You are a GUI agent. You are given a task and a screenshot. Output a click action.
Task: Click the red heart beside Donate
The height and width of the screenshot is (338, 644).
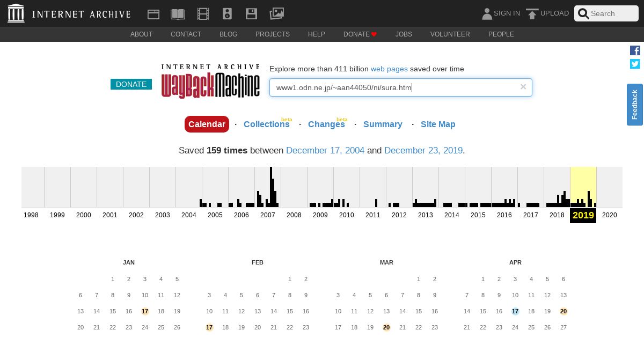point(374,34)
